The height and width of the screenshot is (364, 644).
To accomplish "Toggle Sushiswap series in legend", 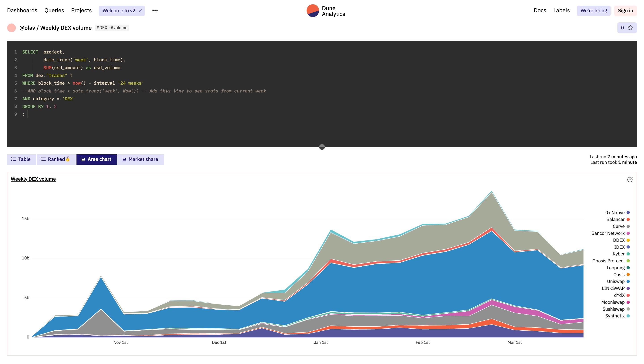I will [x=616, y=309].
